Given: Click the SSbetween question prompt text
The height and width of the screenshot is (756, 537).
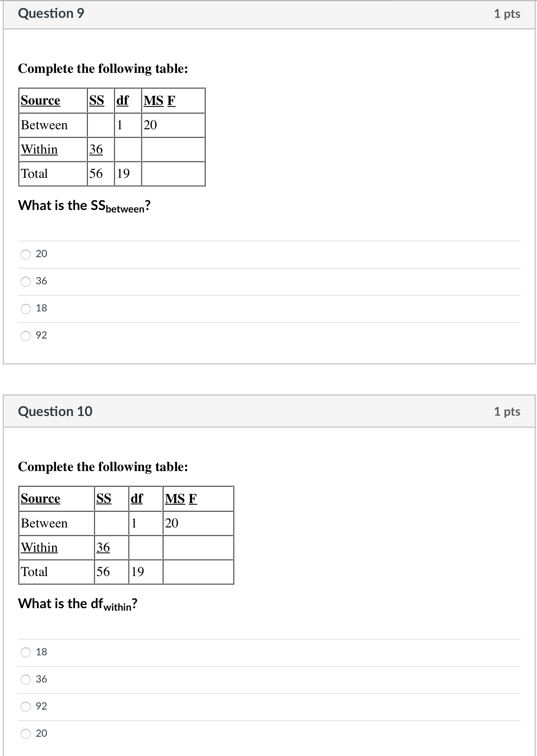Looking at the screenshot, I should [84, 205].
